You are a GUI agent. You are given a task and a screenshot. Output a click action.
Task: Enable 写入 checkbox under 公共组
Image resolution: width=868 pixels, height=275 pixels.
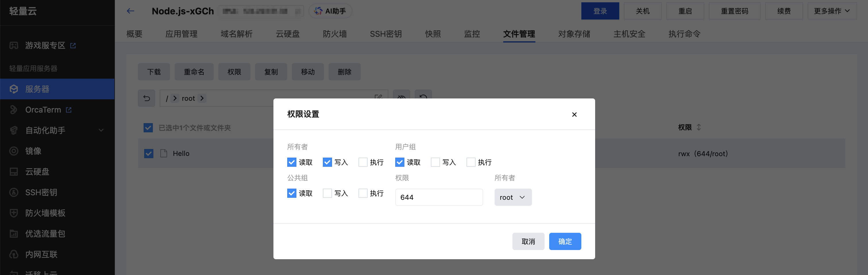coord(327,193)
